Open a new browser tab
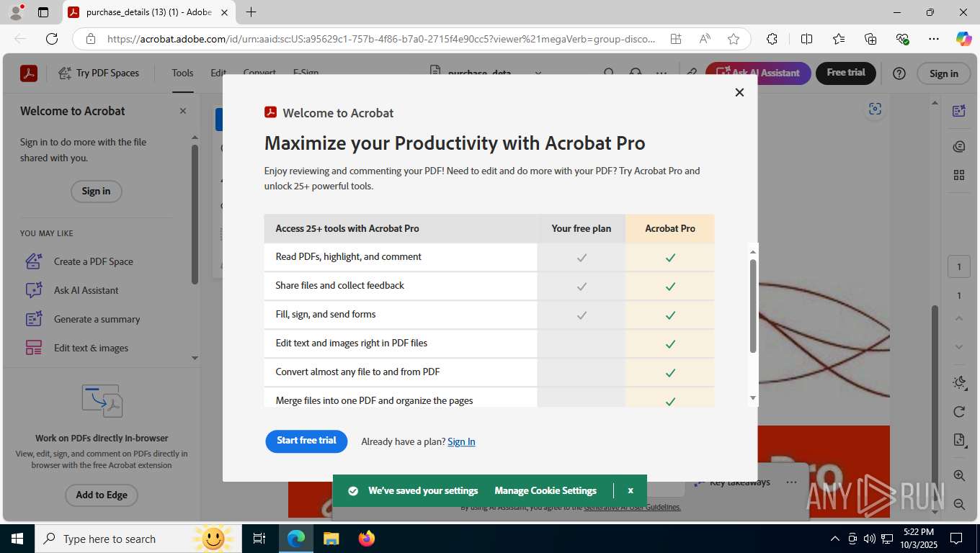The height and width of the screenshot is (553, 980). 251,12
